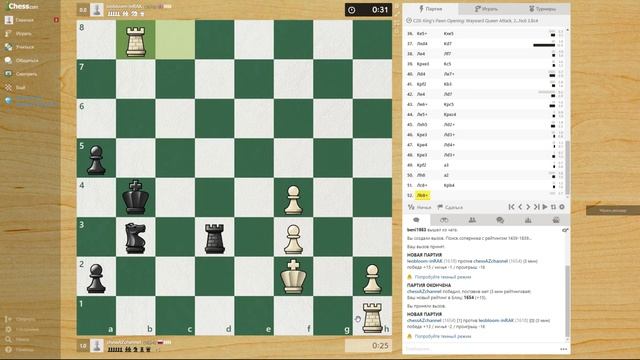Jump to the first move of game
The width and height of the screenshot is (640, 360).
[x=511, y=207]
